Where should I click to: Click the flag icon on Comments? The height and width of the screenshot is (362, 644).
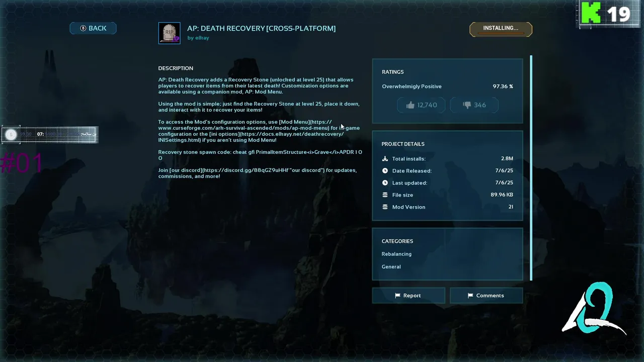click(470, 296)
